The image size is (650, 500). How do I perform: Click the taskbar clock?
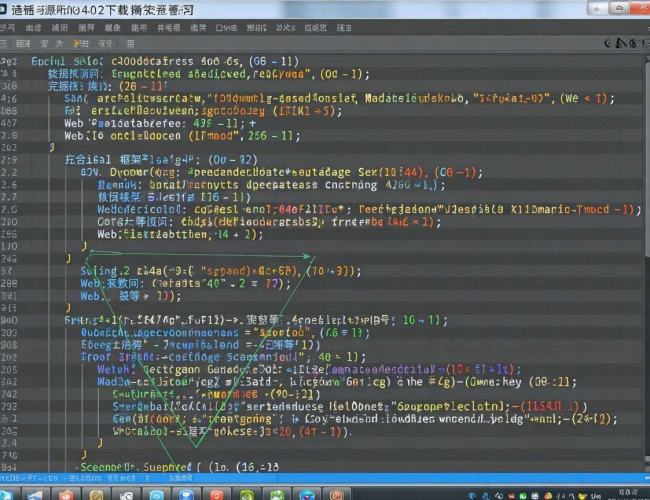(x=628, y=493)
